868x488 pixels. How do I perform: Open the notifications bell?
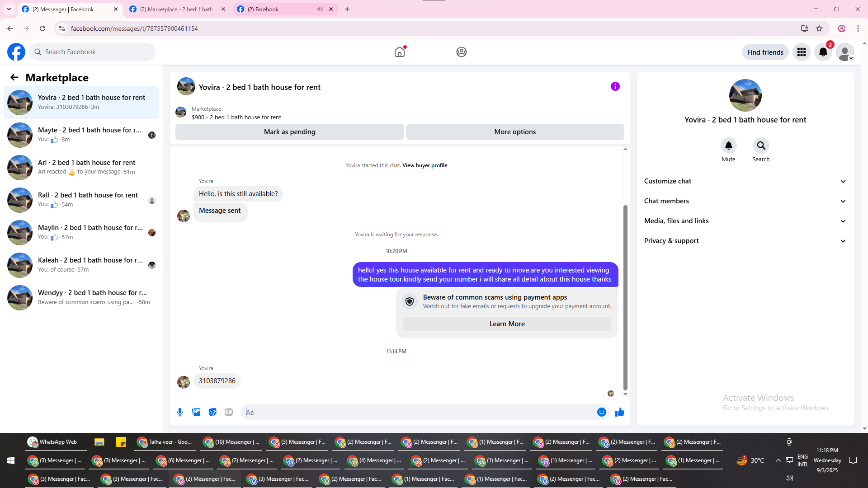(x=823, y=52)
